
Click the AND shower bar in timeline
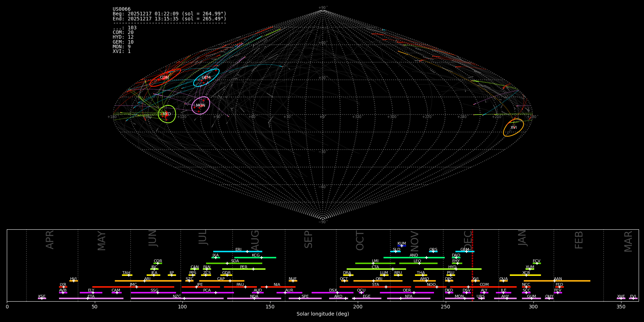click(x=414, y=258)
